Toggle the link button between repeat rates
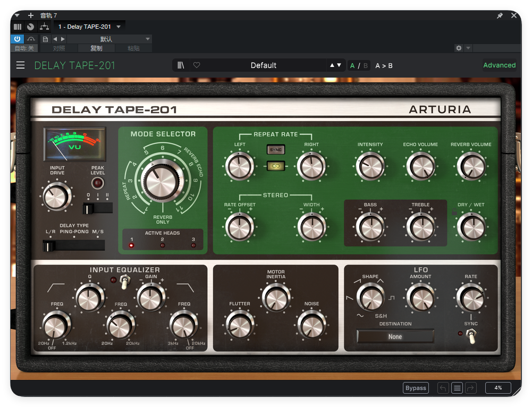The height and width of the screenshot is (407, 532). 275,166
